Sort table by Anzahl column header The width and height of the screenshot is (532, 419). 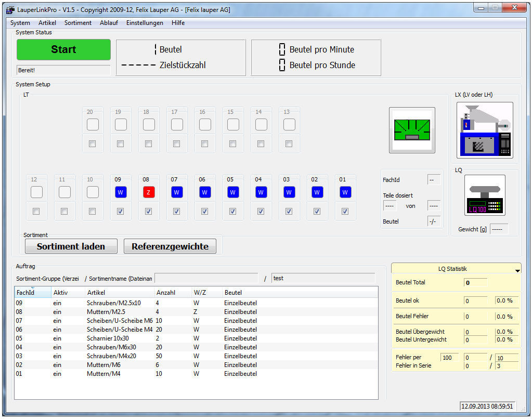[x=173, y=293]
